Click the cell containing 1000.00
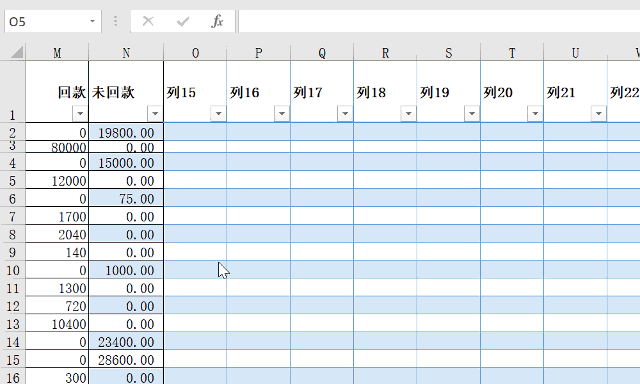This screenshot has width=640, height=384. pos(126,270)
